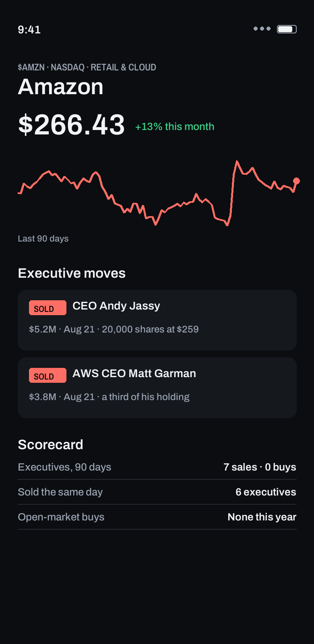Tap the spike peak on the price line
This screenshot has height=644, width=314.
click(237, 162)
